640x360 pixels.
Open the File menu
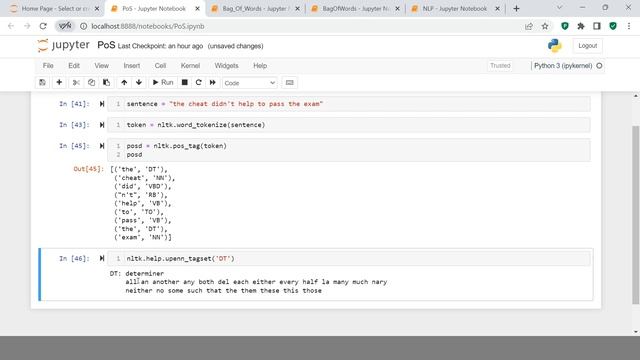coord(48,66)
